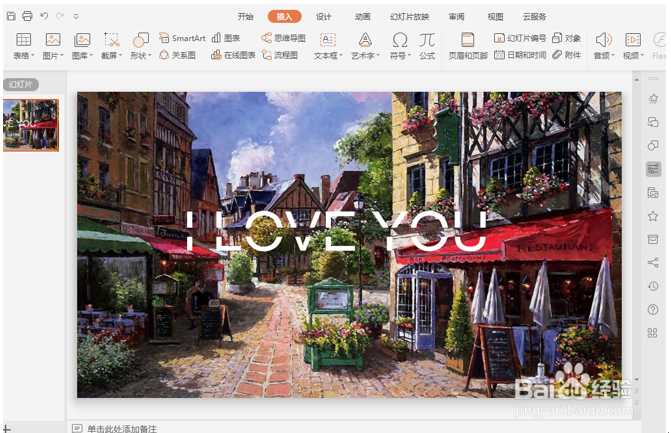
Task: Open the apps grid icon in sidebar
Action: 653,333
